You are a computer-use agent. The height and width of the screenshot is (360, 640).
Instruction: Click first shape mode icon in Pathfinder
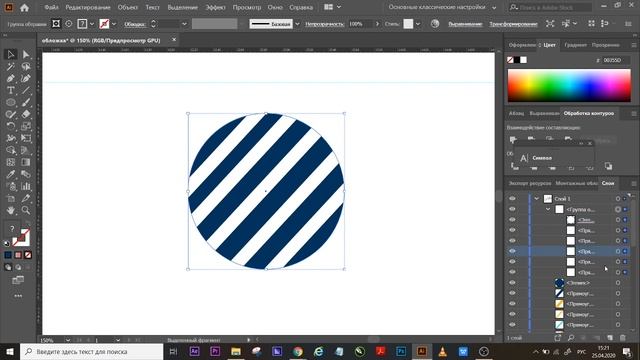point(513,140)
